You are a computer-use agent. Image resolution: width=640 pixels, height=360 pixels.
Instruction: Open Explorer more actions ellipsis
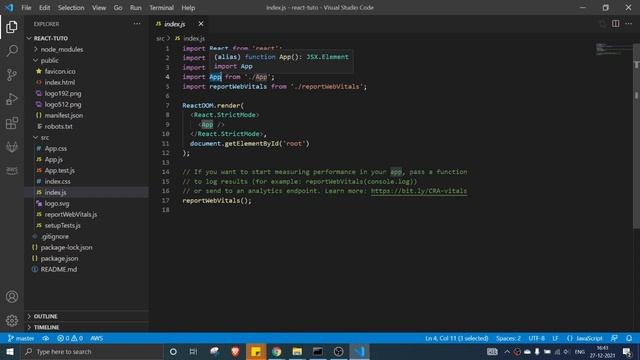click(137, 24)
